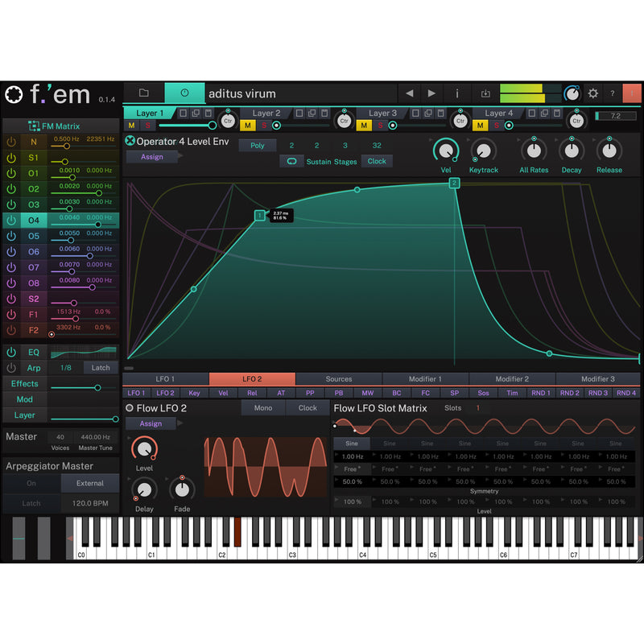Click the previous preset arrow
The width and height of the screenshot is (644, 644).
409,93
